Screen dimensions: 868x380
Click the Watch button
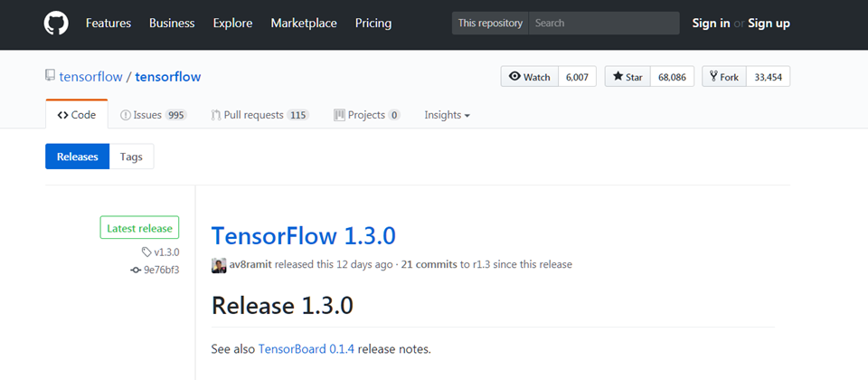coord(530,76)
